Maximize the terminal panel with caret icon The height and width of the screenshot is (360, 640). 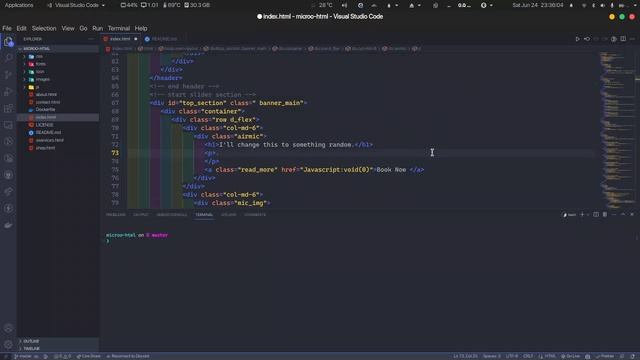coord(623,215)
